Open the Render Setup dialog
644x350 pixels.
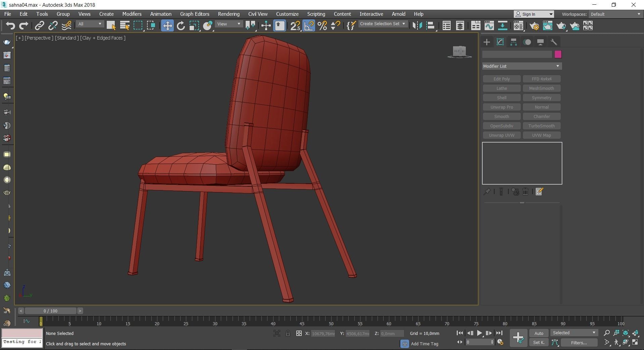535,26
